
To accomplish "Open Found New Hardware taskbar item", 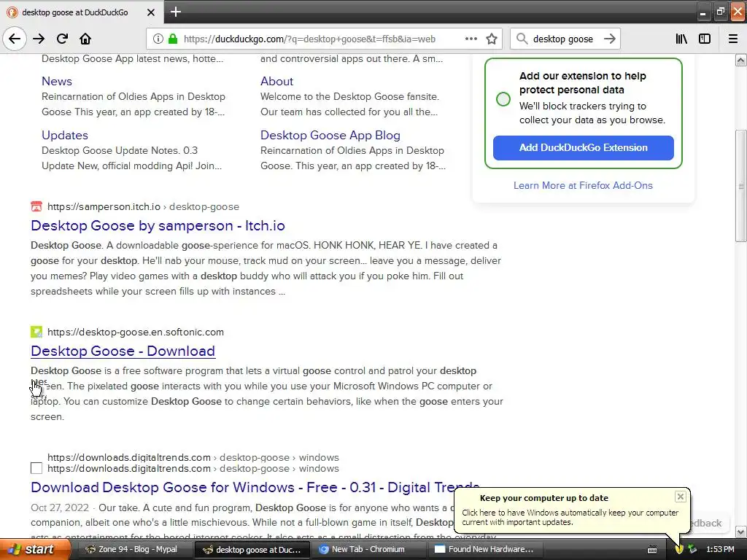I will coord(485,549).
